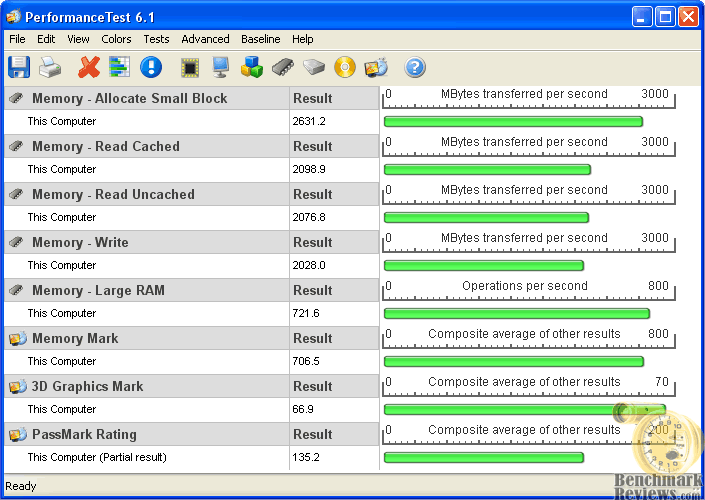Close the PerformanceTest window
Viewport: 705px width, 500px height.
click(x=688, y=17)
